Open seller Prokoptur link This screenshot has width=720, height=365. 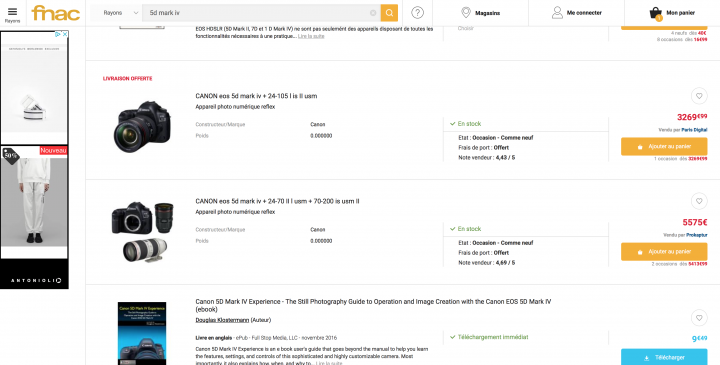pyautogui.click(x=697, y=235)
